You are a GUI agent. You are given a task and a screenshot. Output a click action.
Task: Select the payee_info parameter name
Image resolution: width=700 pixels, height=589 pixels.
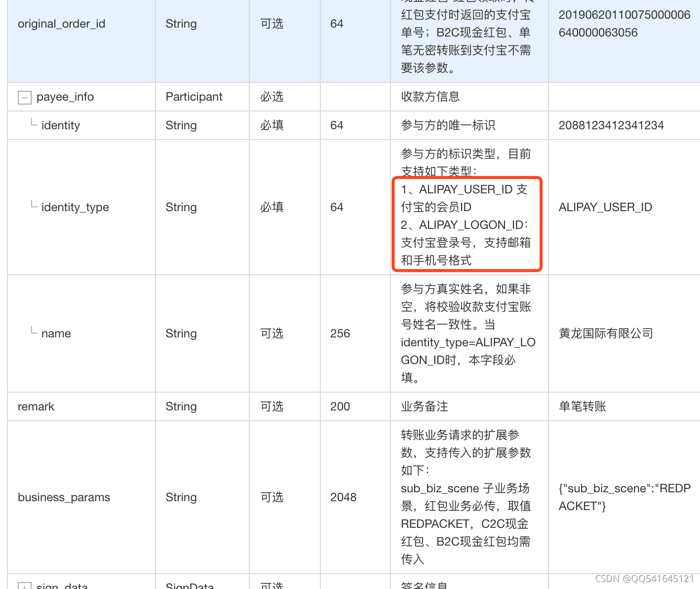pyautogui.click(x=65, y=97)
